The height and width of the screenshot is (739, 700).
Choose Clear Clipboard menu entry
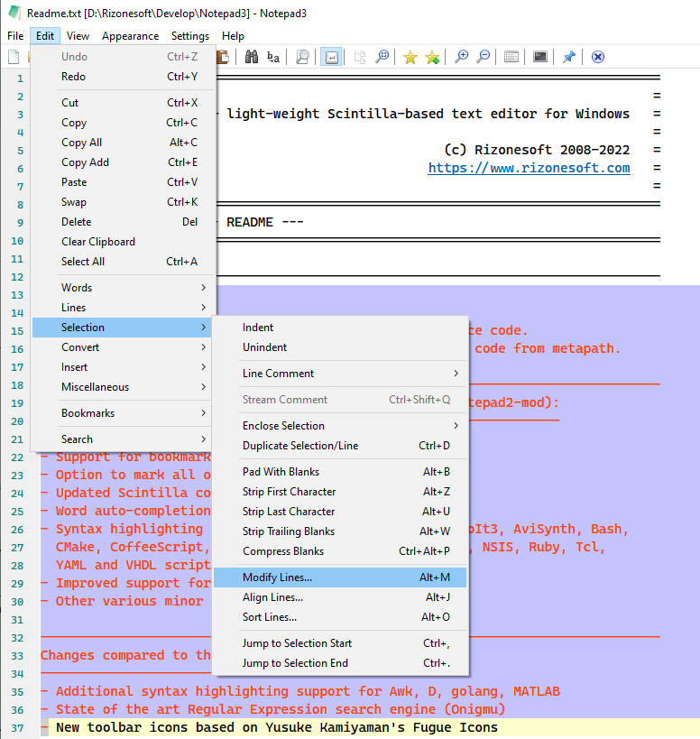click(x=124, y=241)
